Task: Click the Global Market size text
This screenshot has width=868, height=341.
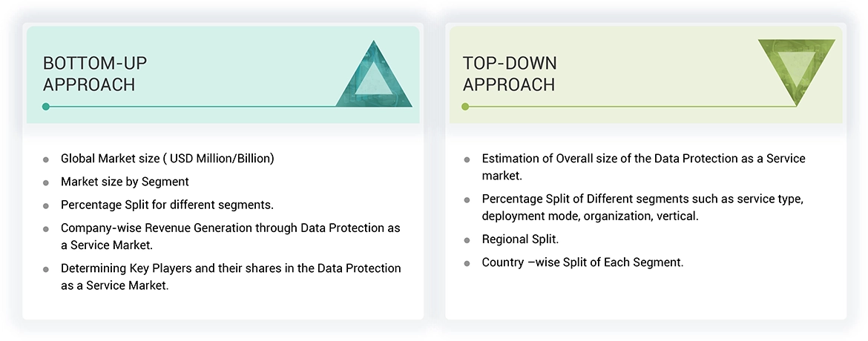Action: coord(168,159)
